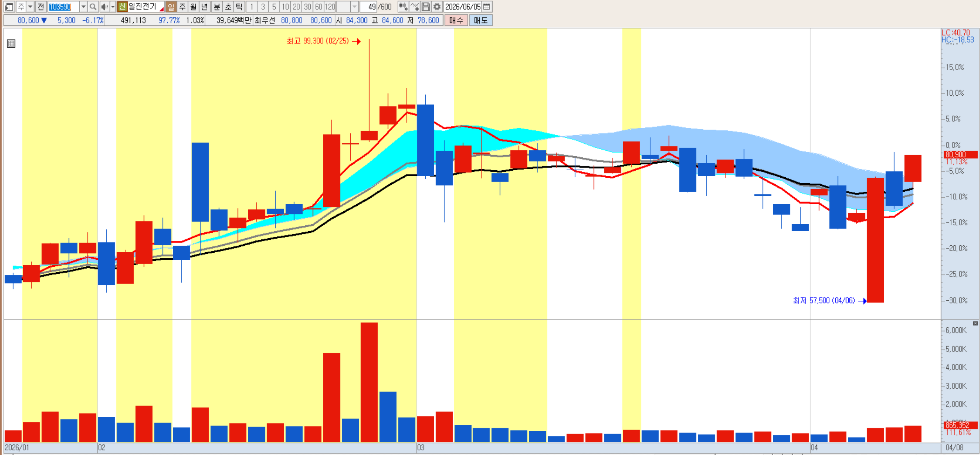Click the 03 month marker on time axis
The image size is (980, 455).
421,448
